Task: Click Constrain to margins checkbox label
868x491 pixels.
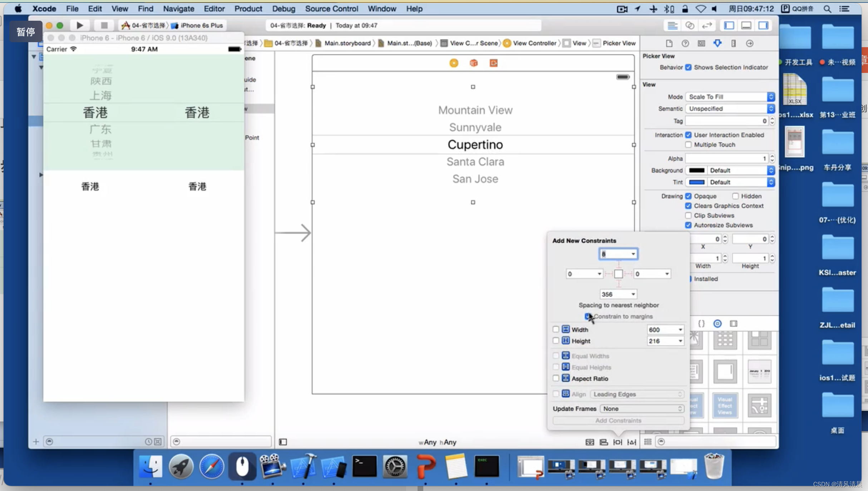Action: tap(623, 316)
